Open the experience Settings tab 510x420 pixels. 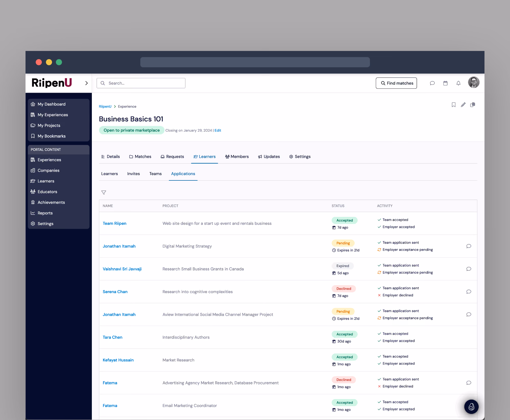[x=300, y=156]
